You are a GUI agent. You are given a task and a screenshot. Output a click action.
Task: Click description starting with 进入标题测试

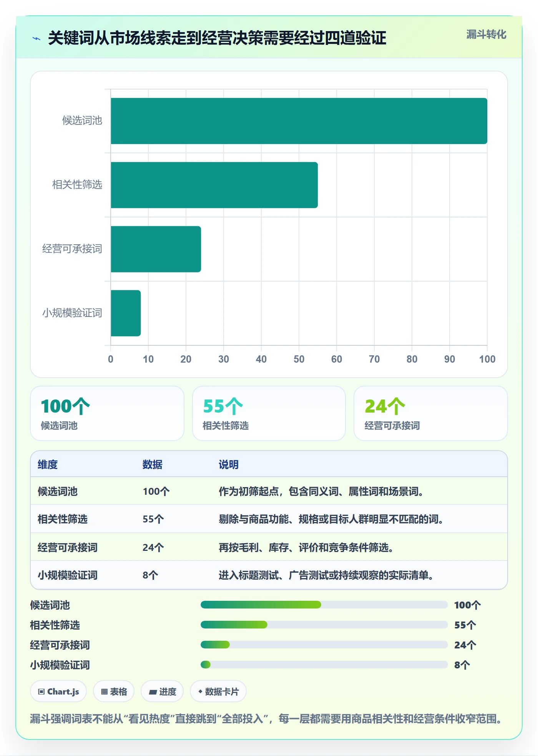[326, 575]
